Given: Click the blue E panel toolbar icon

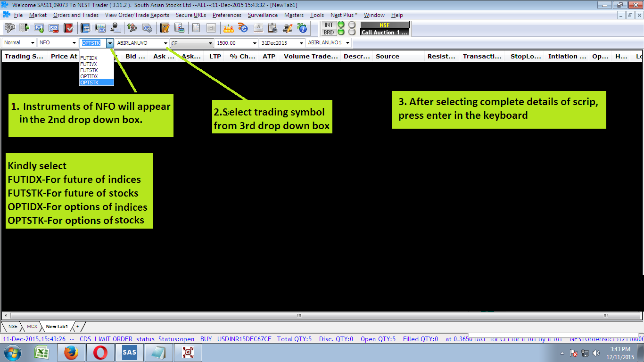Looking at the screenshot, I should (85, 28).
